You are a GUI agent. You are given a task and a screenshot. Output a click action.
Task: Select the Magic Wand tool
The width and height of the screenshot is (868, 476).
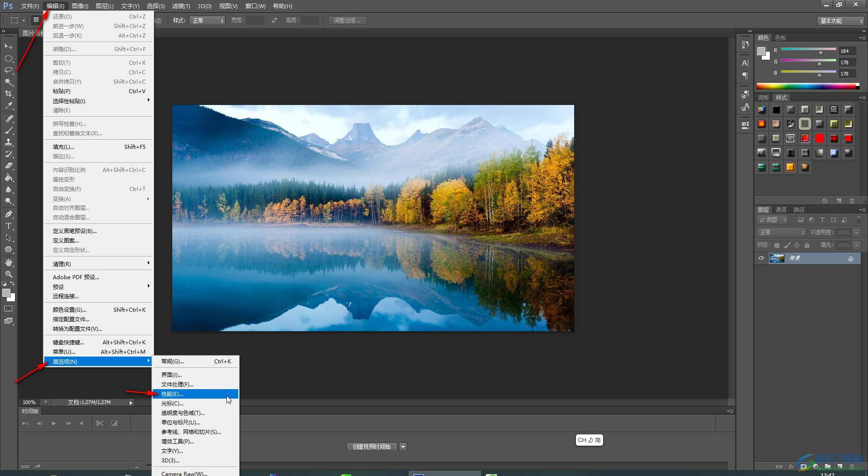[9, 82]
